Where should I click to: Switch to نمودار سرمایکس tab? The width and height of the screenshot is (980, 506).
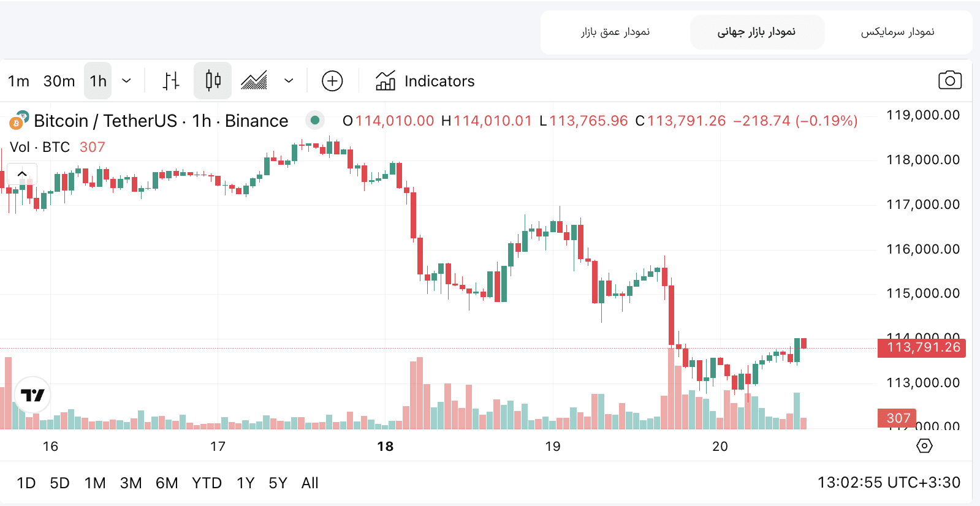897,32
